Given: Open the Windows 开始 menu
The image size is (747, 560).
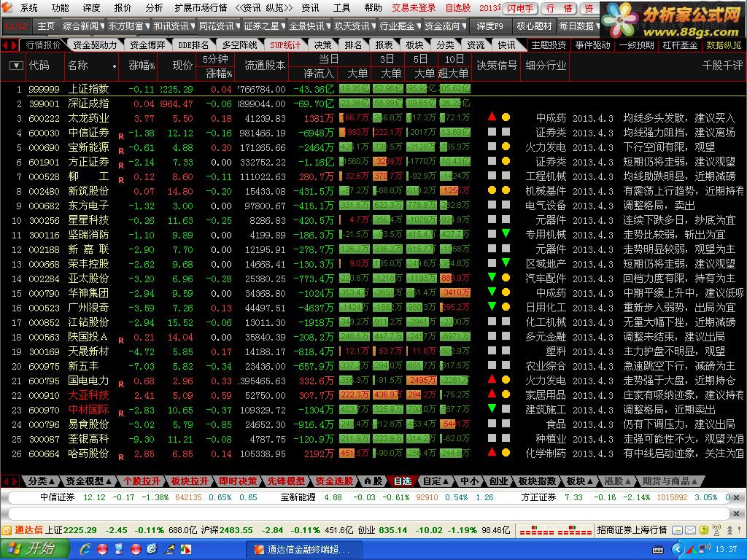Looking at the screenshot, I should (35, 549).
